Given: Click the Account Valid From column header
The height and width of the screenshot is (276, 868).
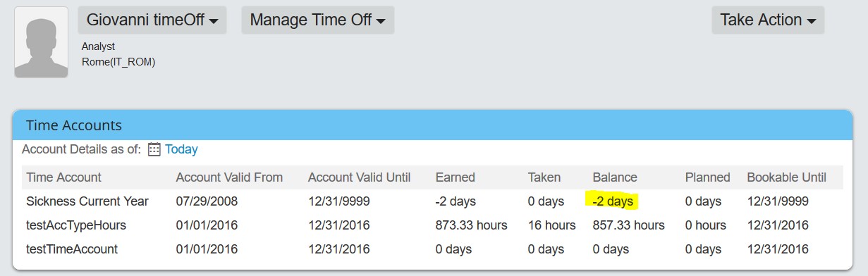Looking at the screenshot, I should (x=229, y=177).
